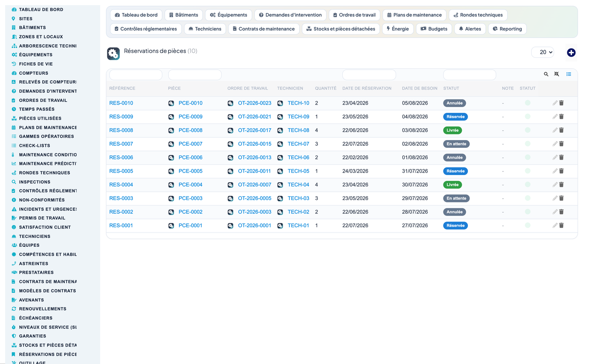Open reservation link RES-0003
This screenshot has height=364, width=589.
[121, 198]
